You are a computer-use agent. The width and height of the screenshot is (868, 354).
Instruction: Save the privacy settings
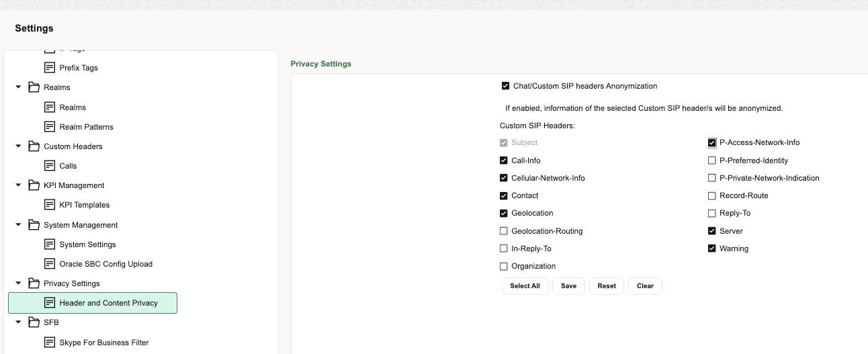click(x=568, y=286)
